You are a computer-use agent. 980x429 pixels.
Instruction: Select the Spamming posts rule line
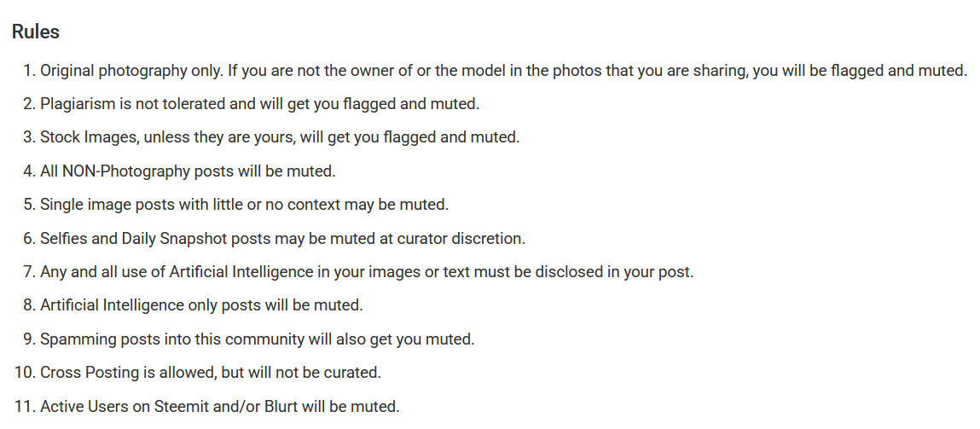coord(257,339)
